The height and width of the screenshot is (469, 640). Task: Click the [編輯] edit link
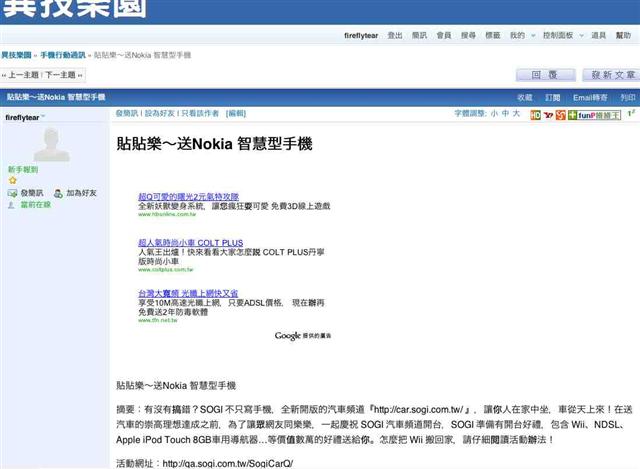pos(236,113)
